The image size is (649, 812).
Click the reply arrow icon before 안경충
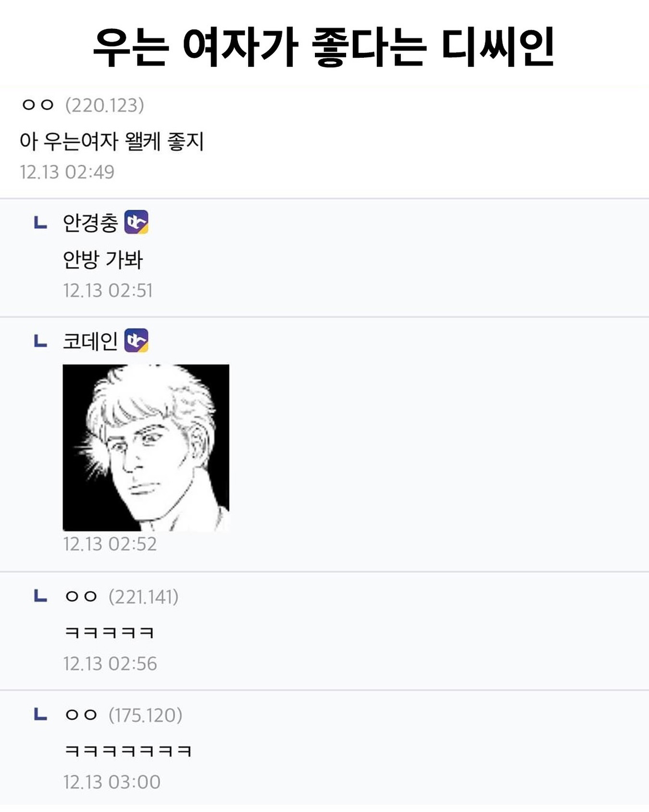(x=40, y=223)
